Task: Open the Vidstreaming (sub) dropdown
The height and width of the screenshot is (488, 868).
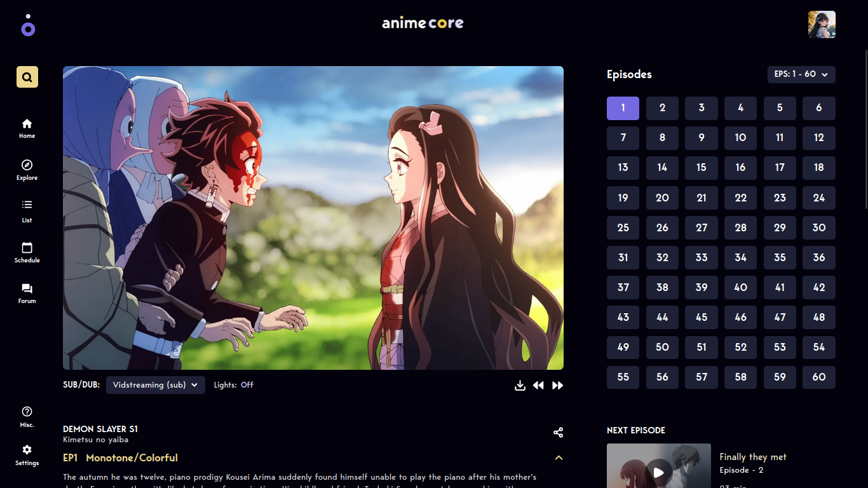Action: coord(156,385)
